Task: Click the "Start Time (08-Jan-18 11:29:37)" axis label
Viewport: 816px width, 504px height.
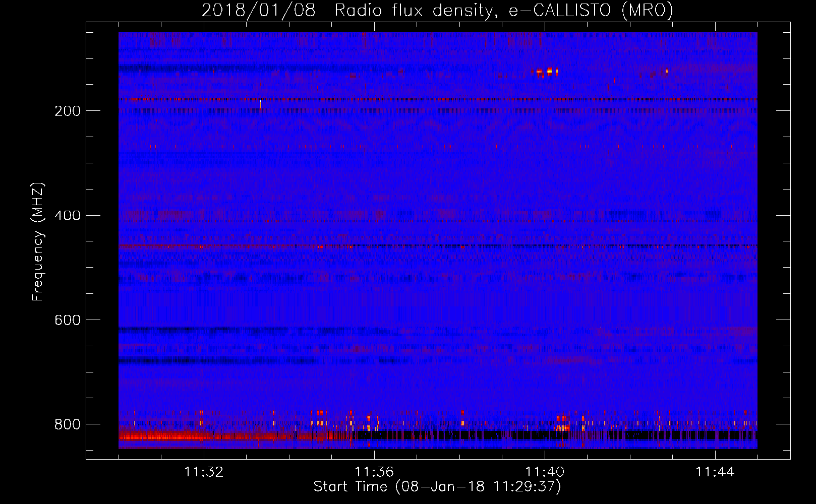Action: point(437,487)
